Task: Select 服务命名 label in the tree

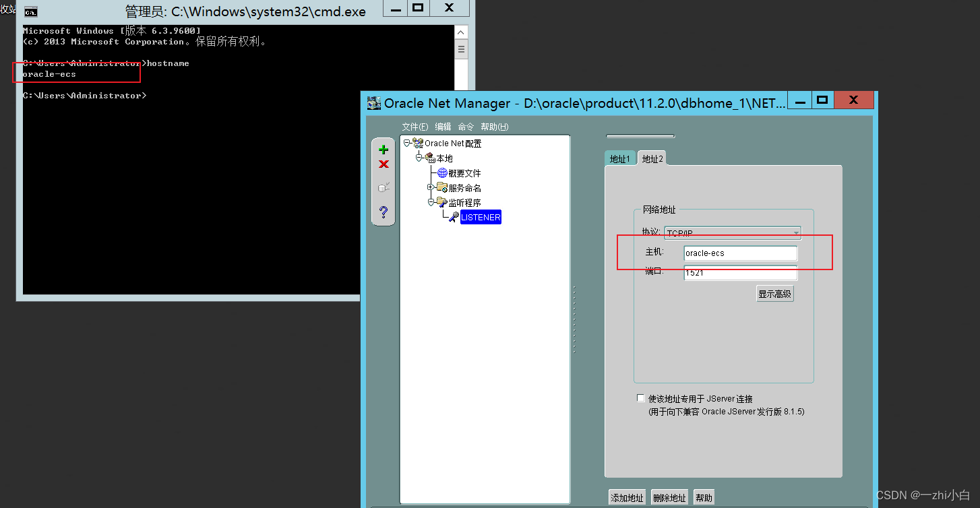Action: (x=465, y=188)
